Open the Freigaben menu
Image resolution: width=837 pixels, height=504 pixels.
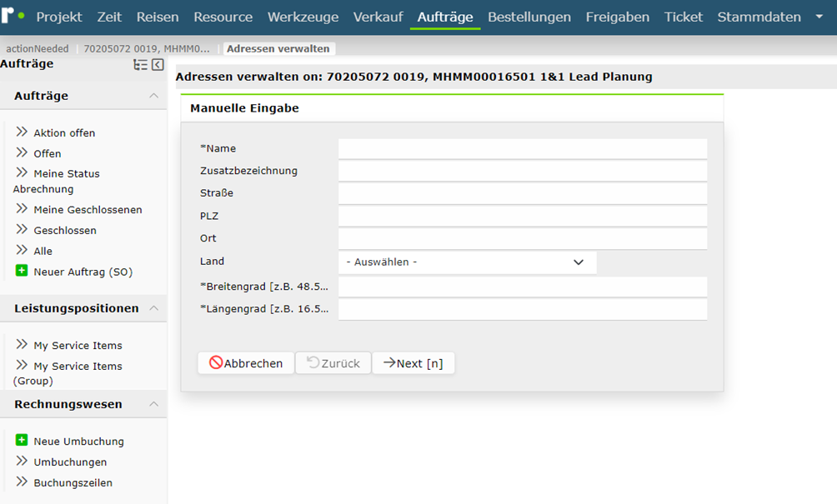618,17
